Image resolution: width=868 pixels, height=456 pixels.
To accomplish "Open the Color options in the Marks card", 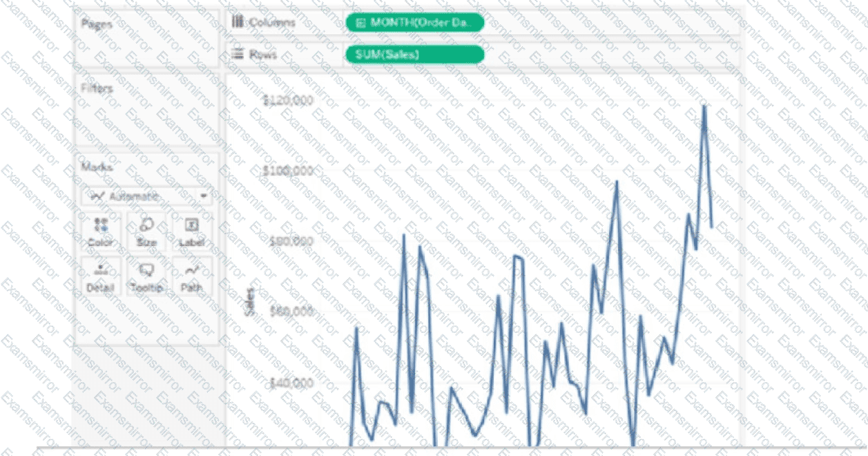I will 101,231.
